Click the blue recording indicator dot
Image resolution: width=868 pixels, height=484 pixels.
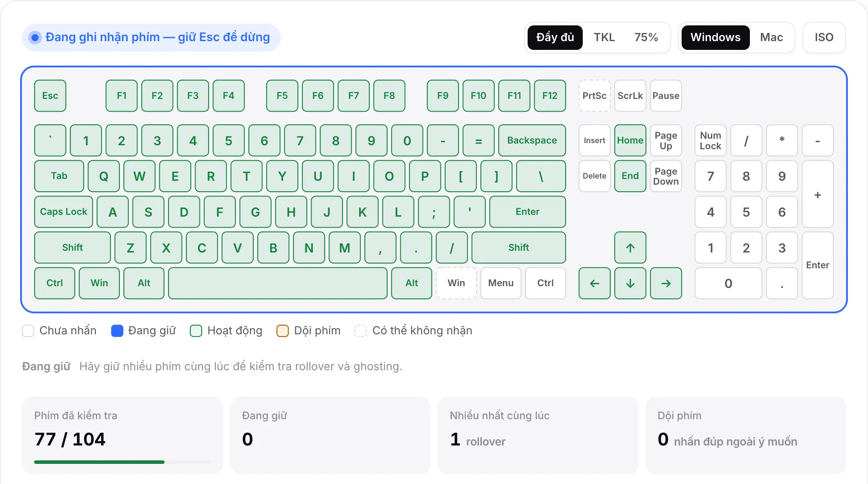tap(35, 38)
